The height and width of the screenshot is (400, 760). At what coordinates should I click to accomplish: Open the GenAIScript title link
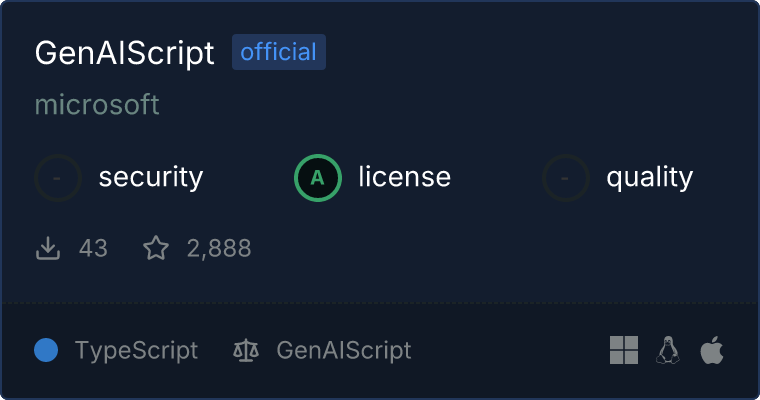click(125, 53)
